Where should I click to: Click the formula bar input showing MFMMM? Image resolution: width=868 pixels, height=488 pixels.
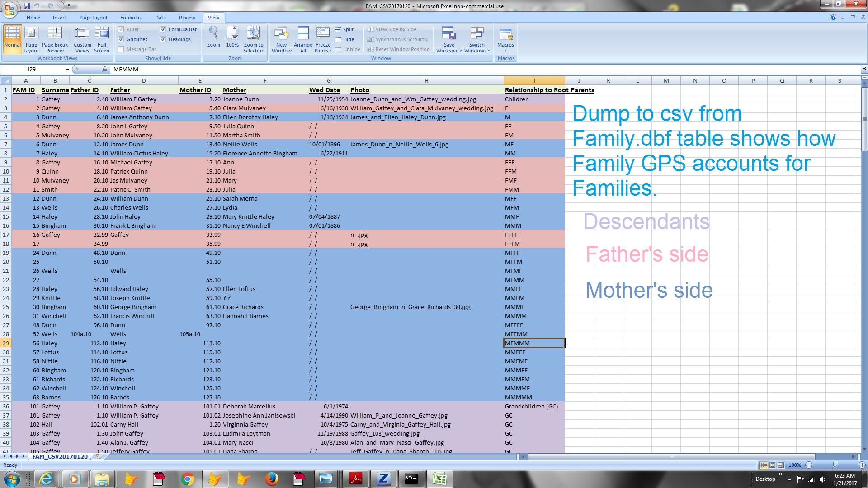485,69
